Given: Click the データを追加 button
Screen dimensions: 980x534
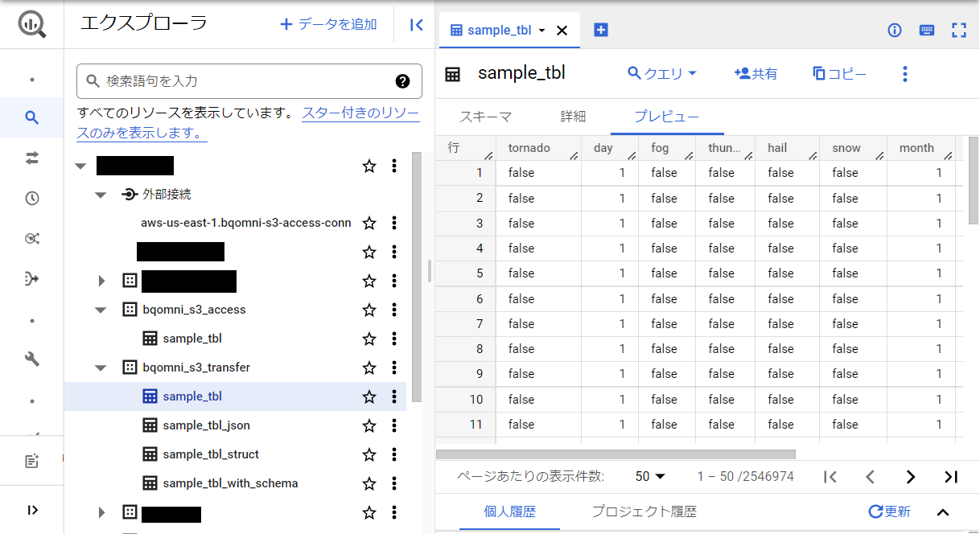Looking at the screenshot, I should point(328,25).
